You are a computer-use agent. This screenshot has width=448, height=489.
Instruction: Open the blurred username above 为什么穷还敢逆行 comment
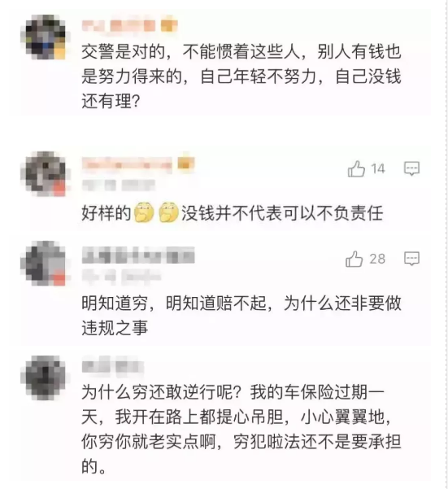tap(113, 367)
